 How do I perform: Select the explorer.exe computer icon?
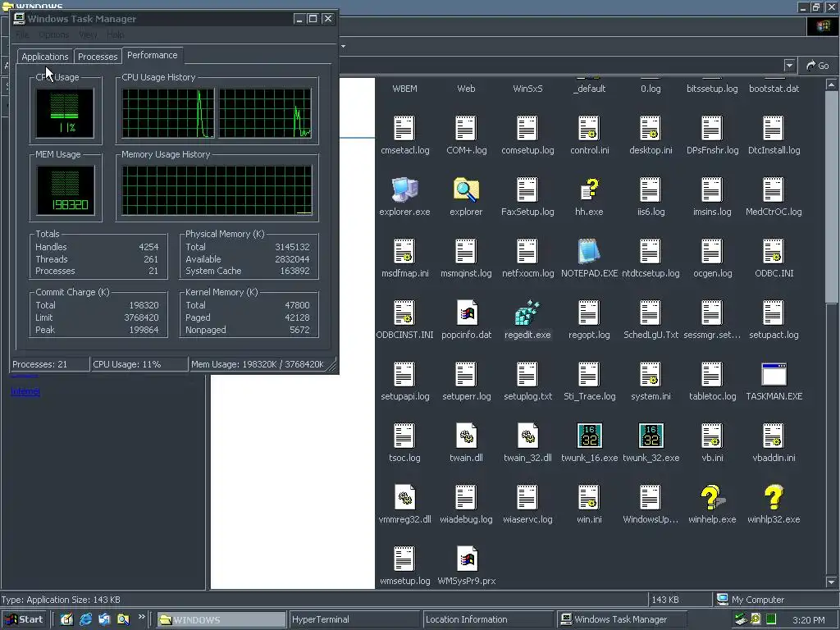click(x=404, y=189)
